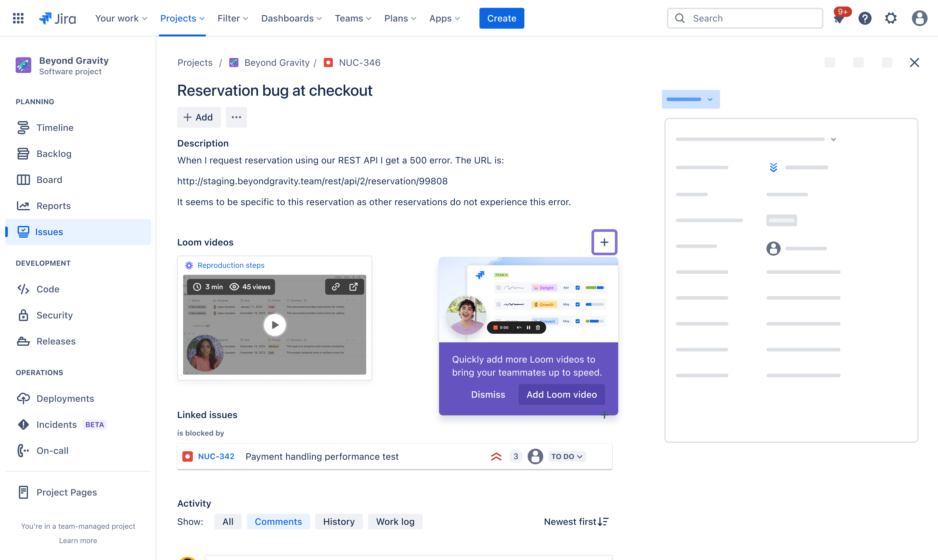Go to Projects breadcrumb
Viewport: 938px width, 560px height.
[195, 63]
